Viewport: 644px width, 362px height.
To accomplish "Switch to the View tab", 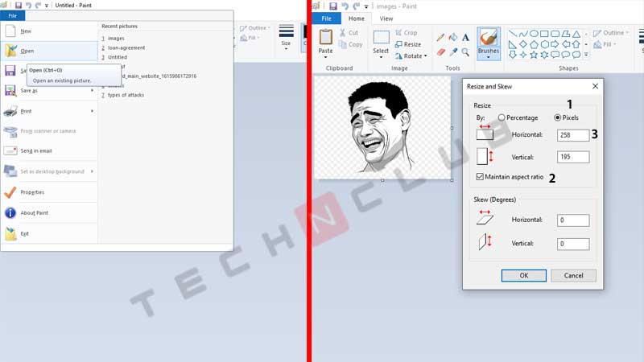I will tap(386, 19).
